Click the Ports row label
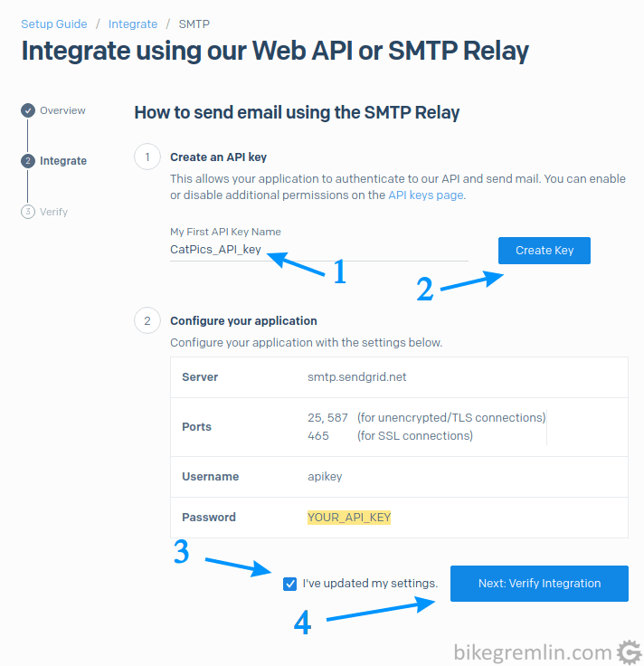The height and width of the screenshot is (666, 644). pyautogui.click(x=196, y=427)
